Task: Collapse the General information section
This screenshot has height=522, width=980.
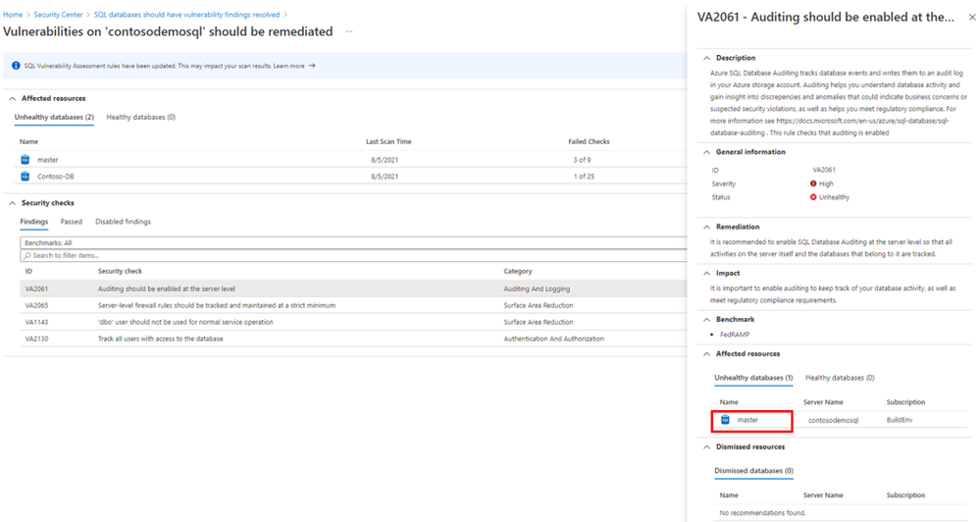Action: tap(707, 152)
